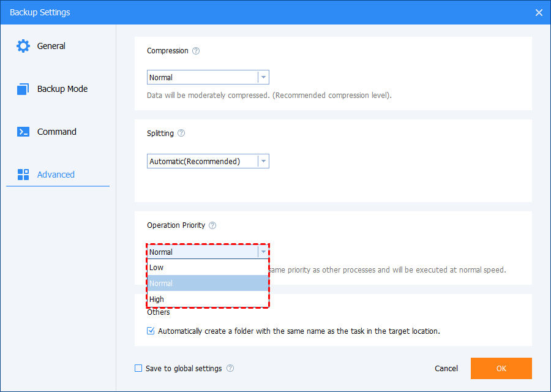Open the Splitting dropdown arrow

click(x=263, y=162)
